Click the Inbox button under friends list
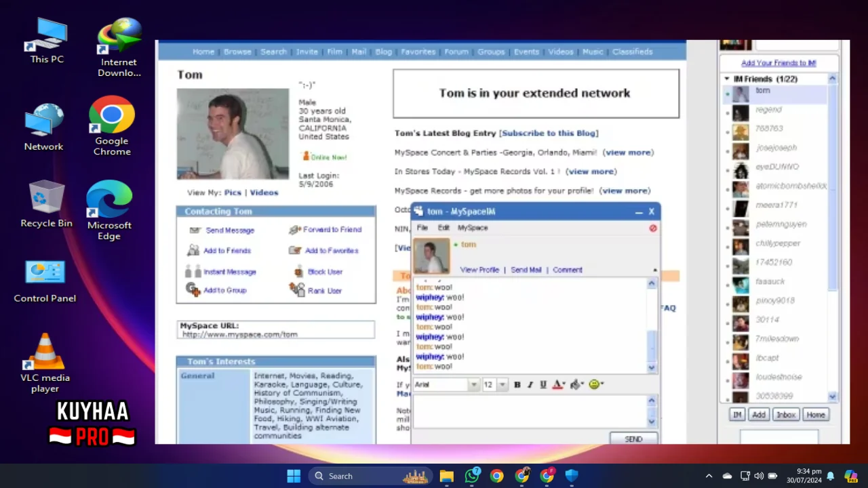 [x=786, y=415]
